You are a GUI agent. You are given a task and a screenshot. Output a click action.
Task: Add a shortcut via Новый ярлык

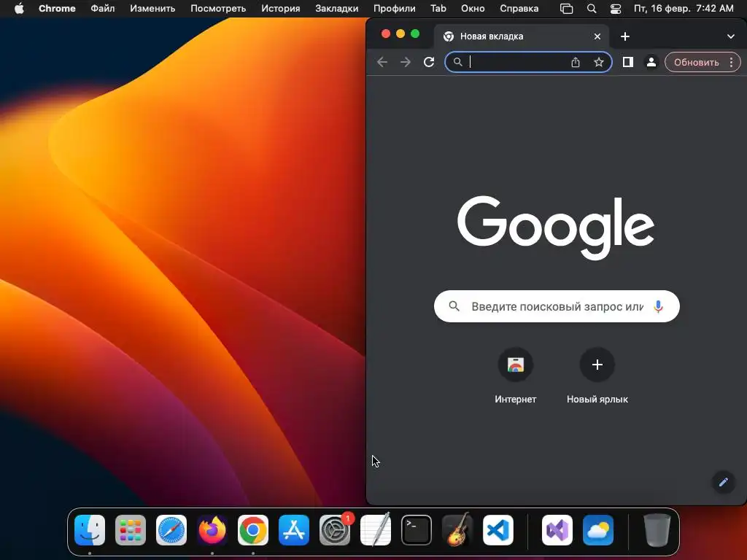click(597, 377)
